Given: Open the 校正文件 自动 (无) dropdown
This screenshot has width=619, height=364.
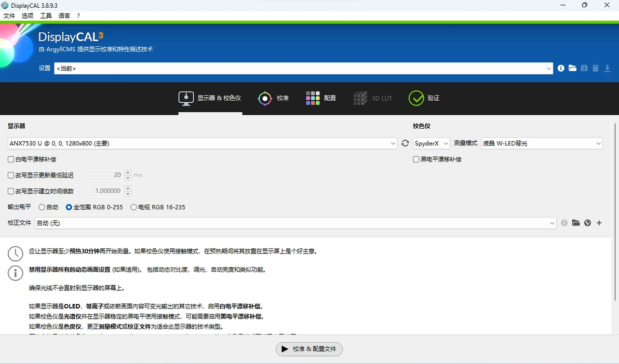Looking at the screenshot, I should tap(295, 223).
